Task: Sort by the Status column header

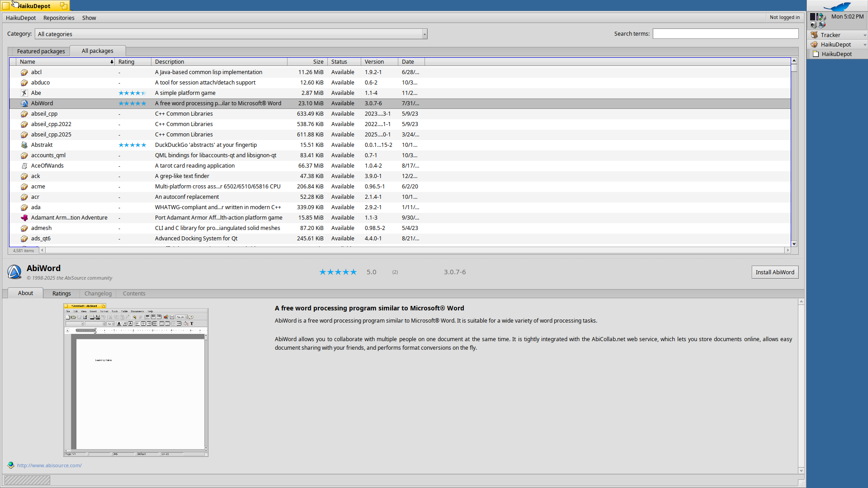Action: [344, 62]
